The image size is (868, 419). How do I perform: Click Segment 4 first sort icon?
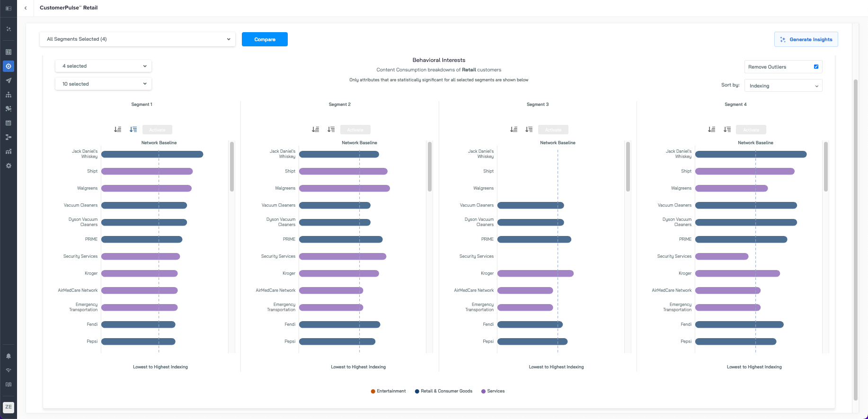click(712, 130)
